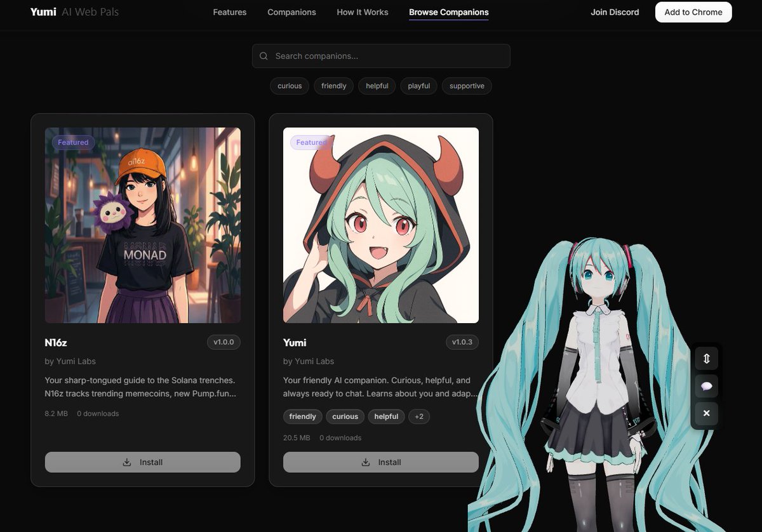Open the Features menu item
762x532 pixels.
tap(230, 12)
